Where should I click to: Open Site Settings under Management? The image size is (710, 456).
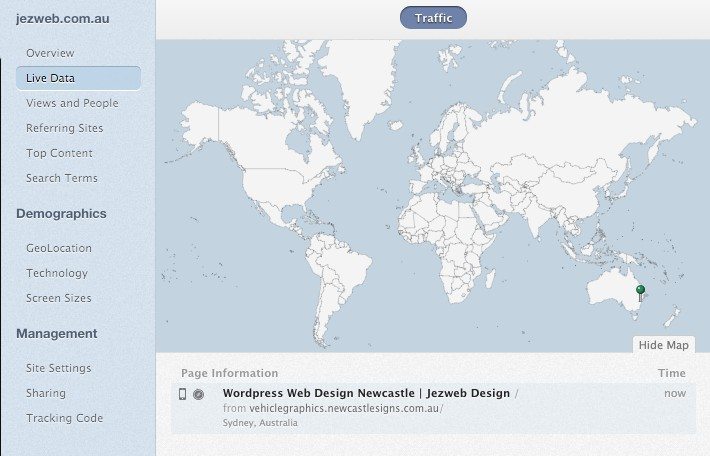[59, 368]
